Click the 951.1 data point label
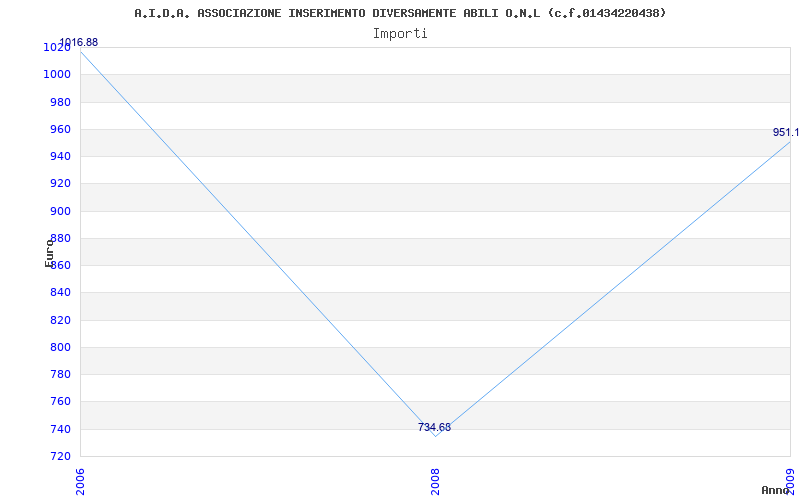Image resolution: width=800 pixels, height=500 pixels. (786, 132)
